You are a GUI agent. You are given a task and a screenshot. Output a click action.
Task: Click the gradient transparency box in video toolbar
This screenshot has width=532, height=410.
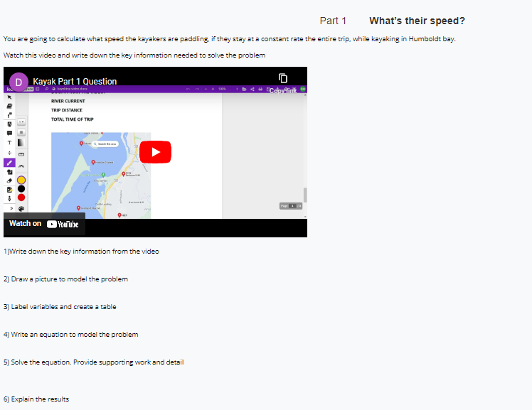[21, 143]
